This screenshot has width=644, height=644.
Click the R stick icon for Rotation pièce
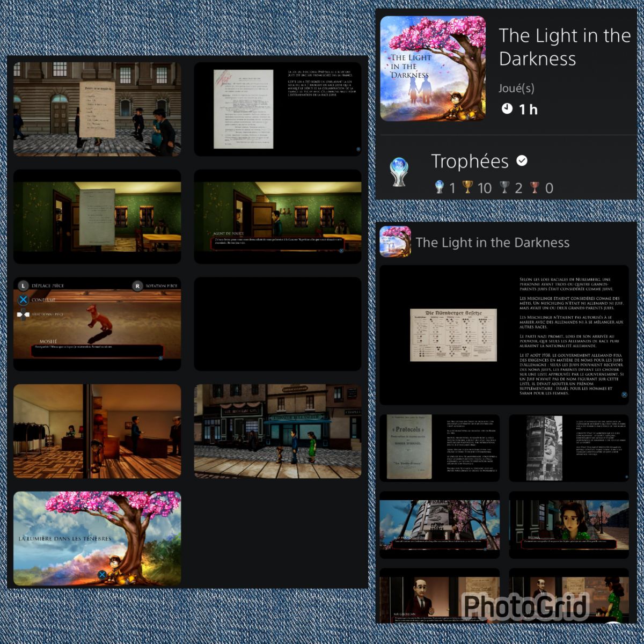click(x=137, y=286)
